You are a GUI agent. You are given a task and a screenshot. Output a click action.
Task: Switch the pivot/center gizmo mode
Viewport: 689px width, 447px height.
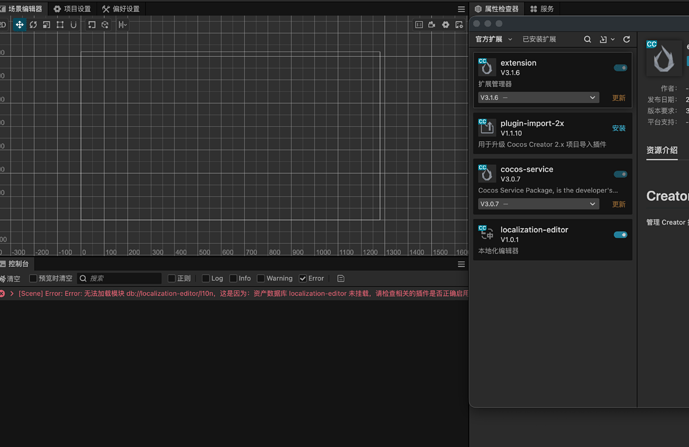point(91,25)
